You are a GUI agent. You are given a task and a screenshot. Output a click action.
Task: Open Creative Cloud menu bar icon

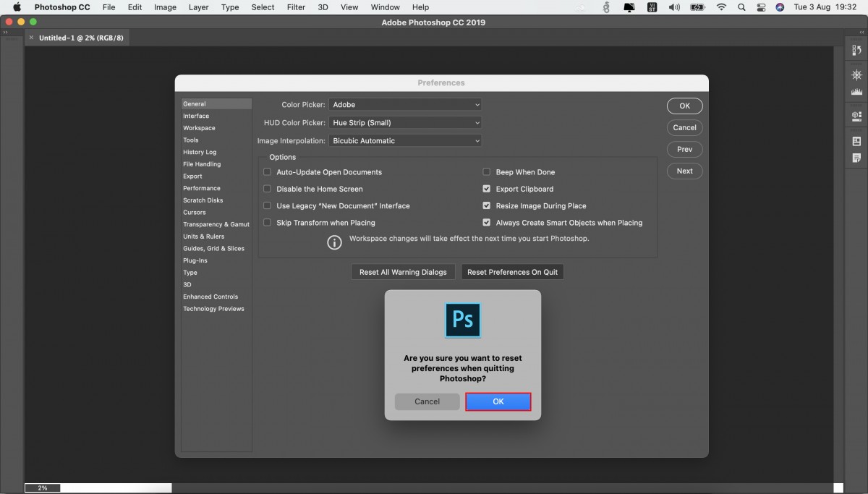pos(580,7)
